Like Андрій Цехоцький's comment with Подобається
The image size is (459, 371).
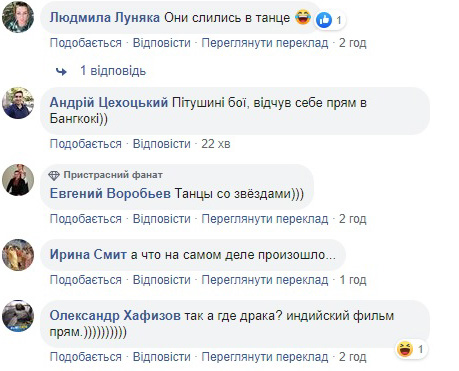[x=86, y=144]
